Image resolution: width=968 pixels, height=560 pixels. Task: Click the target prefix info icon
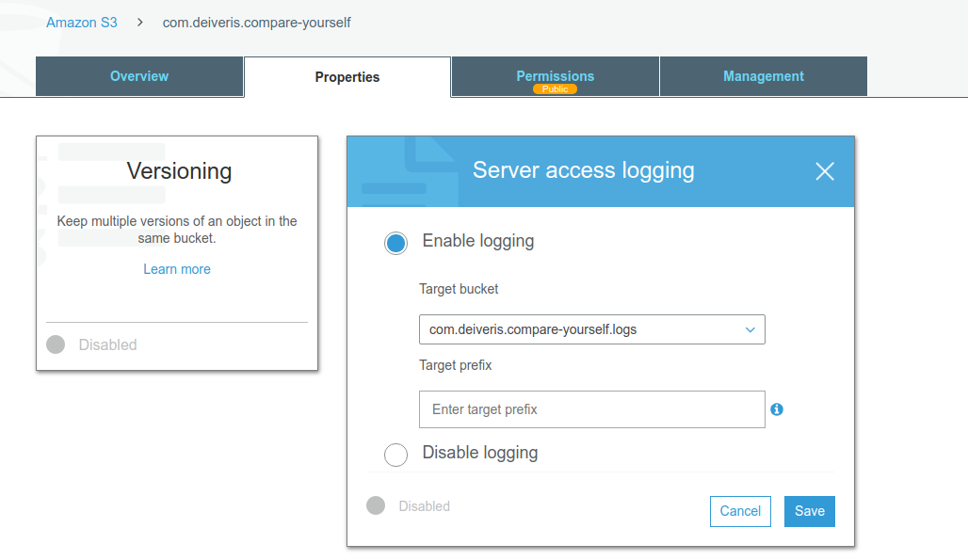pyautogui.click(x=777, y=409)
